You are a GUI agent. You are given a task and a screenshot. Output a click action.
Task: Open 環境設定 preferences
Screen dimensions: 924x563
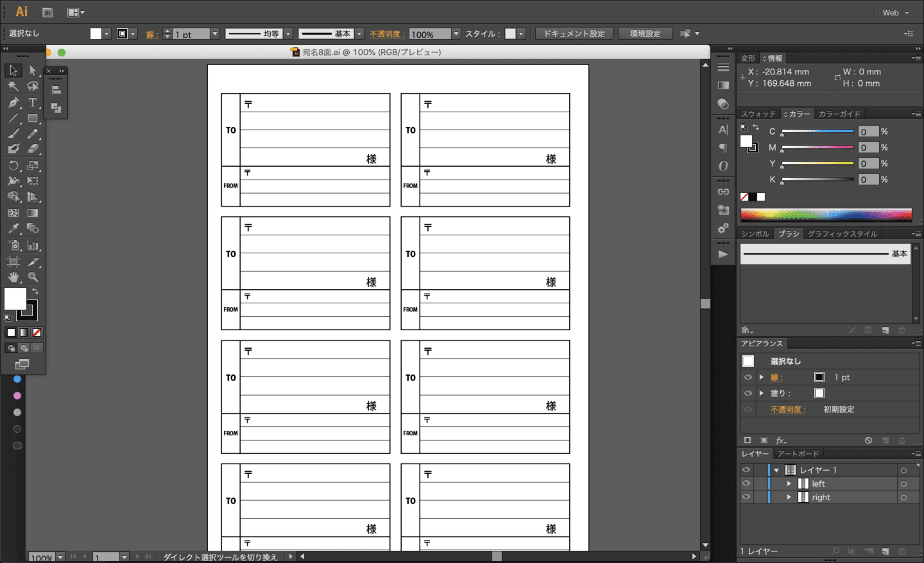[645, 33]
